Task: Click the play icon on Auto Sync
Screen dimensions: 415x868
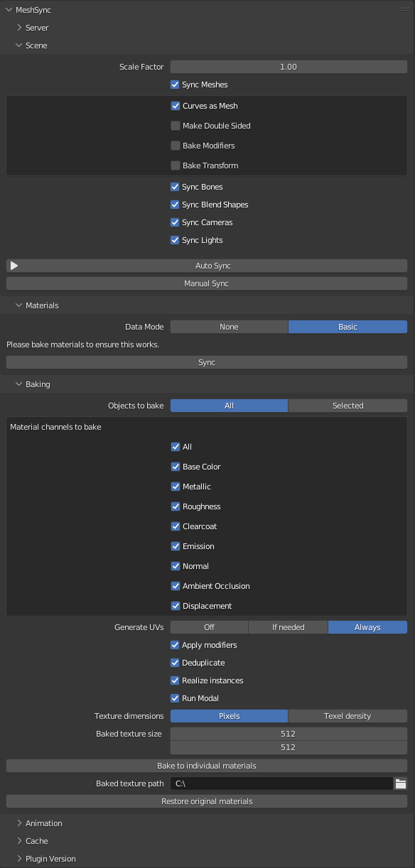Action: [x=14, y=266]
